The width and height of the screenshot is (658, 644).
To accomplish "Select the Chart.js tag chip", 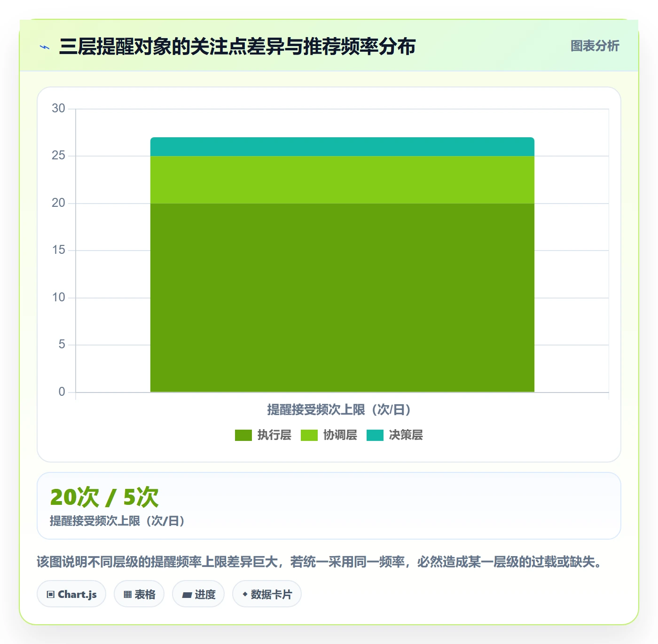I will pyautogui.click(x=71, y=594).
